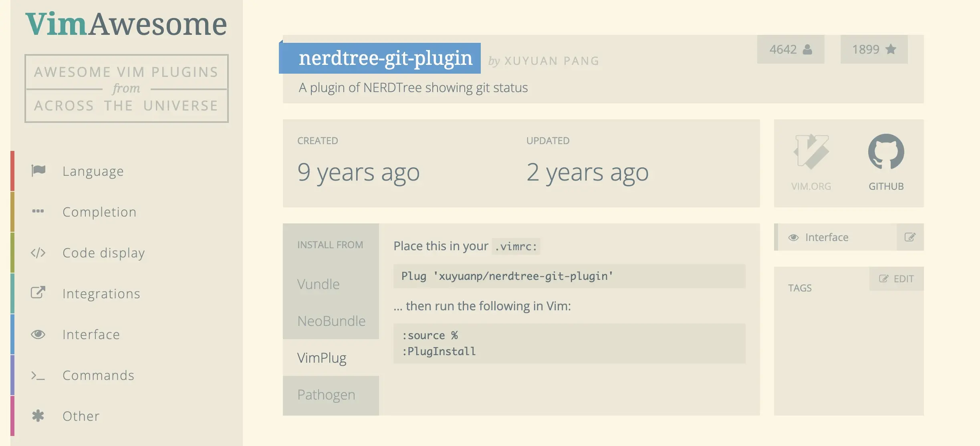
Task: Select the Vundle install tab
Action: coord(319,284)
